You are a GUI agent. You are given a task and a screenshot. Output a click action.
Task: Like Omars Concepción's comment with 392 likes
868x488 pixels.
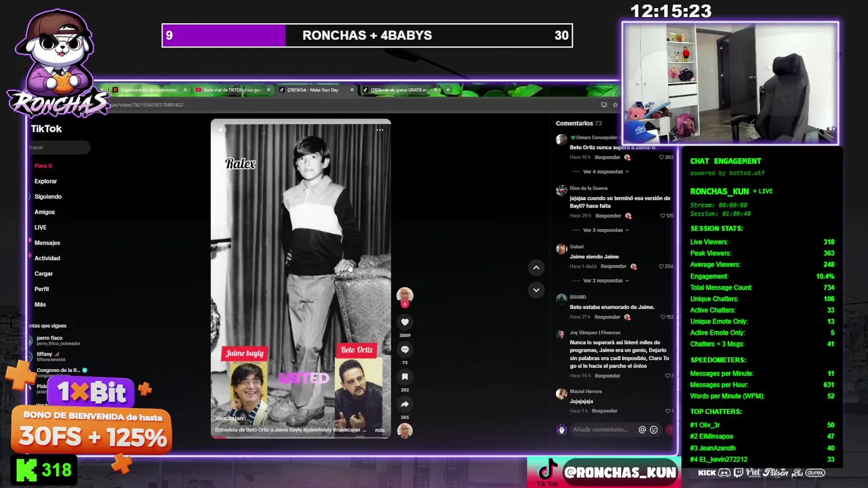pos(662,157)
